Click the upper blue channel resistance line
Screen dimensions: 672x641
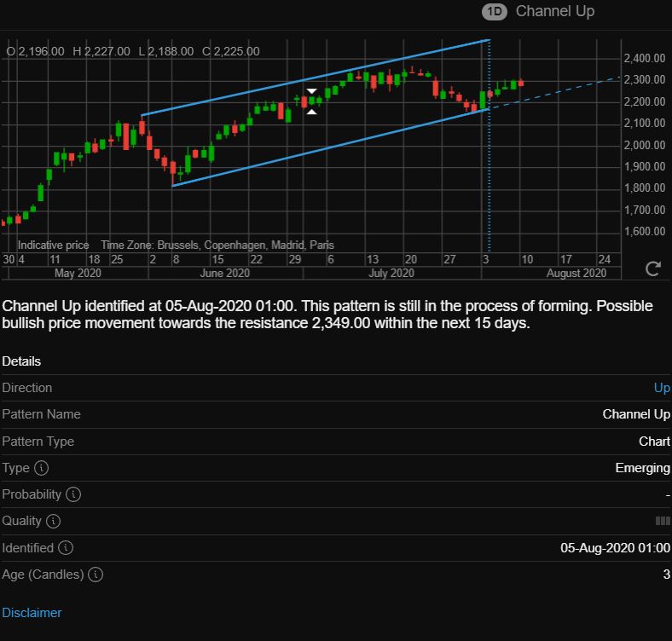(x=316, y=78)
